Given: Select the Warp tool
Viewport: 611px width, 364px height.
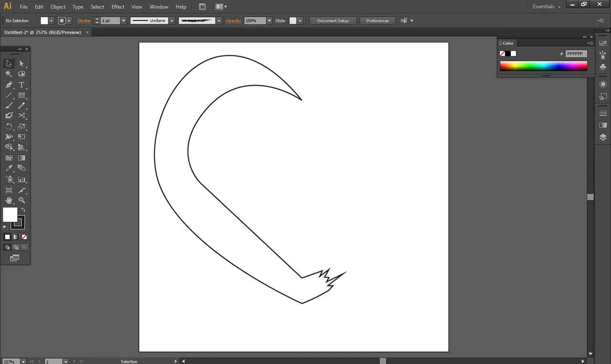Looking at the screenshot, I should point(9,137).
